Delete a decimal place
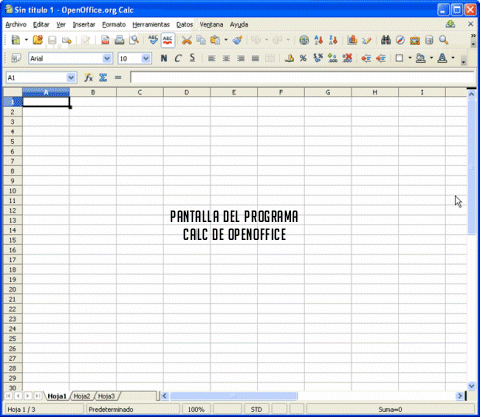Image resolution: width=480 pixels, height=417 pixels. (x=347, y=59)
